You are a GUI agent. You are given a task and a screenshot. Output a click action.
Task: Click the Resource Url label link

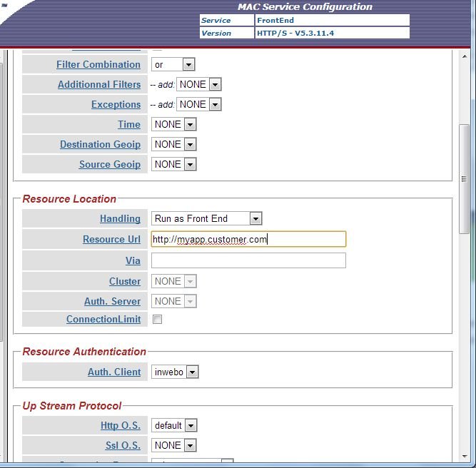[111, 240]
